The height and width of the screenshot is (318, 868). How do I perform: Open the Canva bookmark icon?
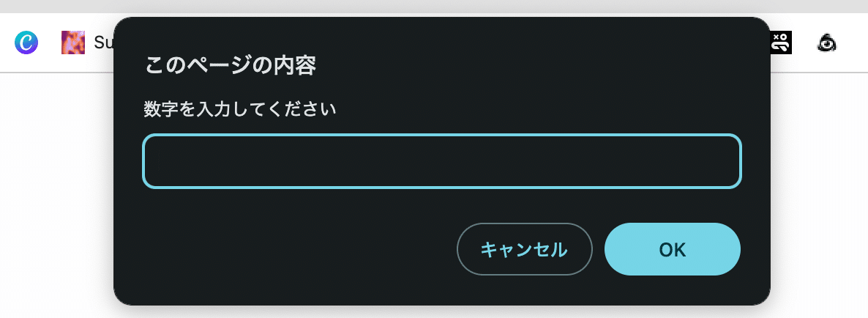[26, 42]
